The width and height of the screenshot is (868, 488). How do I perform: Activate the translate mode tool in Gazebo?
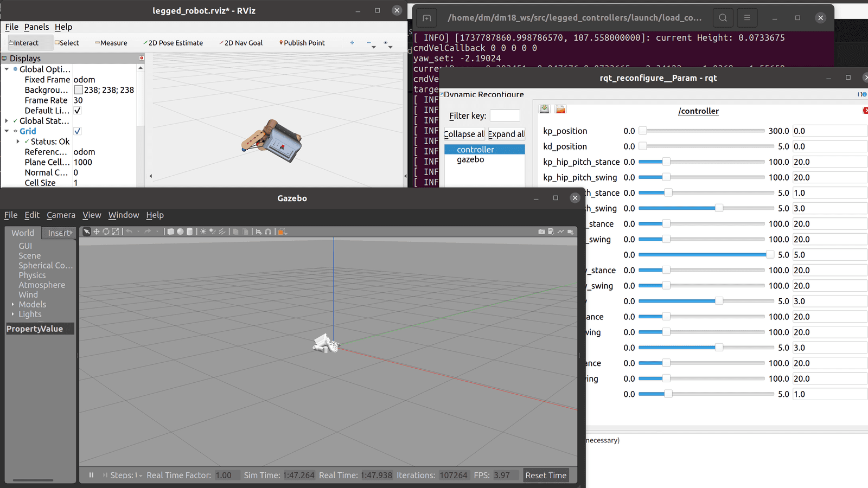coord(96,232)
